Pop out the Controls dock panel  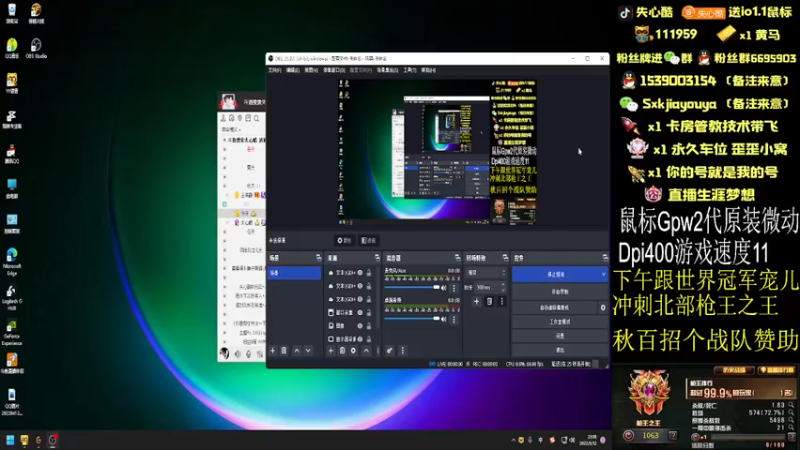pos(605,258)
